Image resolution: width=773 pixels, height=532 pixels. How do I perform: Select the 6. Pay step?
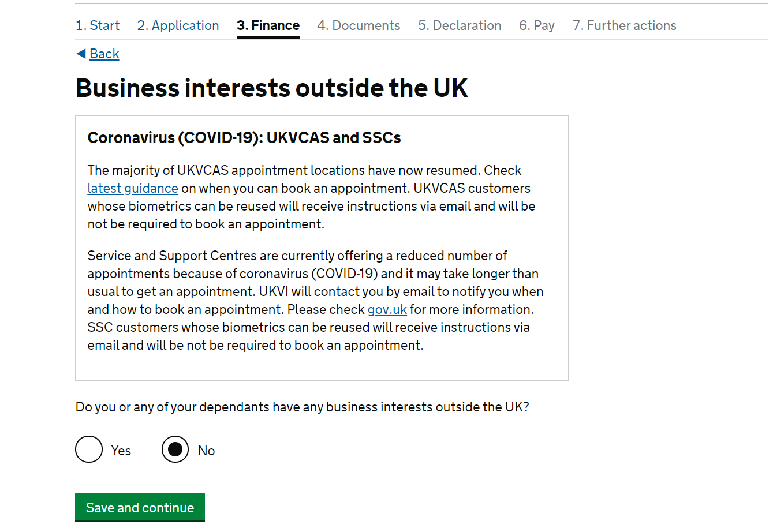[537, 25]
